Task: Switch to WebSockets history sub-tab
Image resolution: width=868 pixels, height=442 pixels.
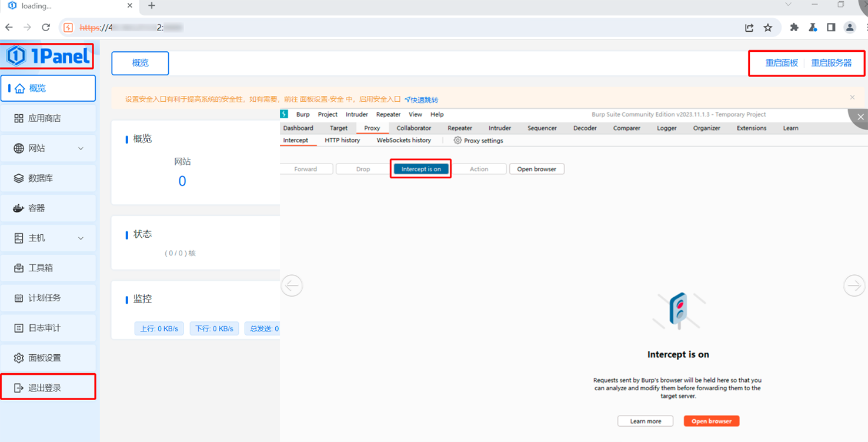Action: (x=404, y=140)
